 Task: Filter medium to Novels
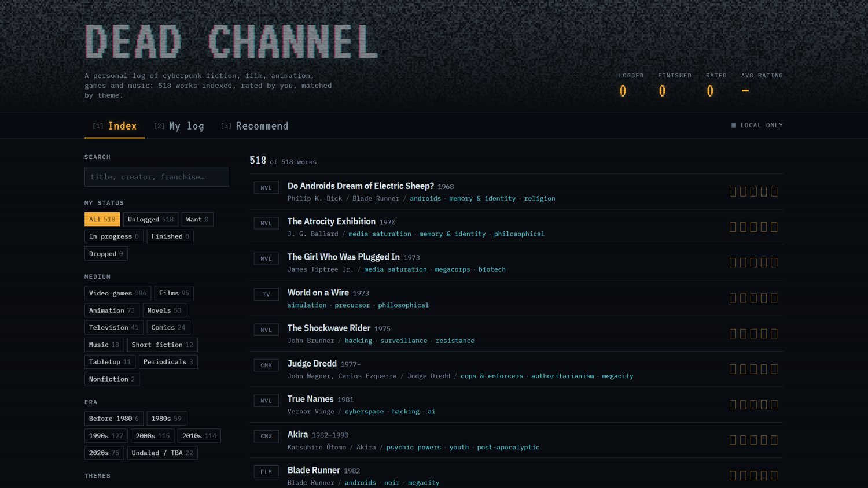click(164, 310)
